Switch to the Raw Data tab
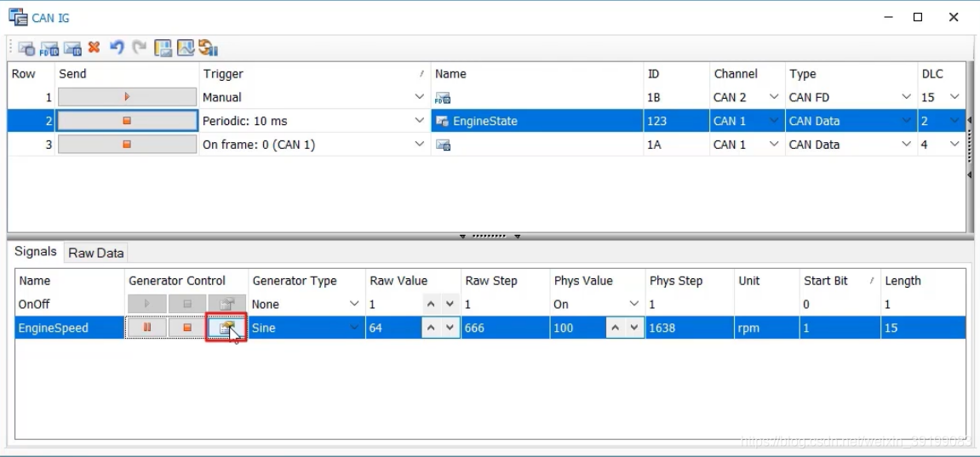The height and width of the screenshot is (457, 980). (x=95, y=253)
